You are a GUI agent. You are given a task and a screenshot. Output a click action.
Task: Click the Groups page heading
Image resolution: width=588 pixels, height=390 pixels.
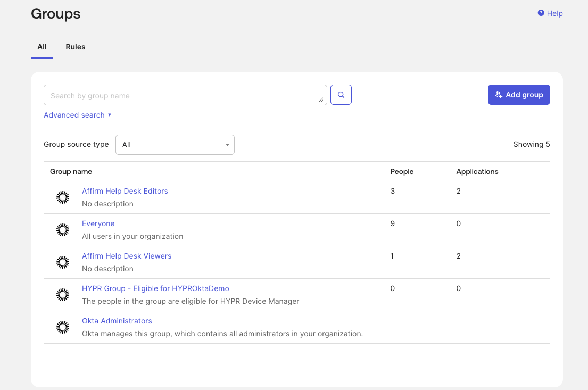click(x=55, y=14)
